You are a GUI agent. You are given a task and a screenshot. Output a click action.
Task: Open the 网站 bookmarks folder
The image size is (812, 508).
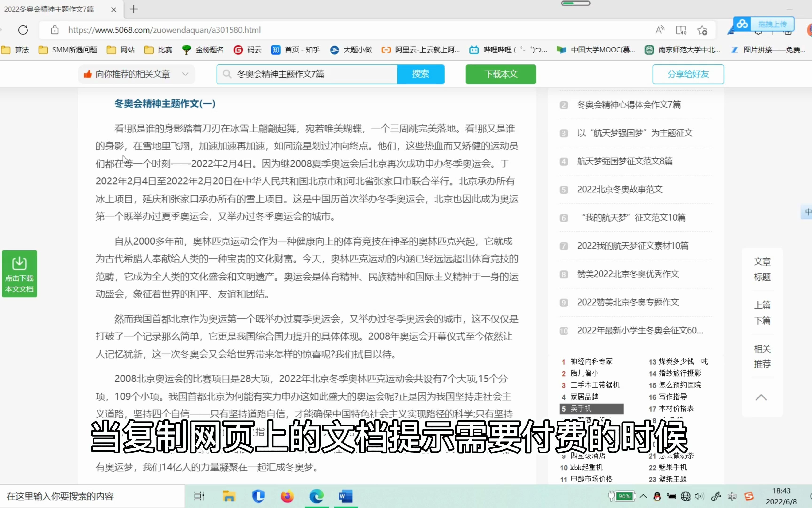click(121, 50)
